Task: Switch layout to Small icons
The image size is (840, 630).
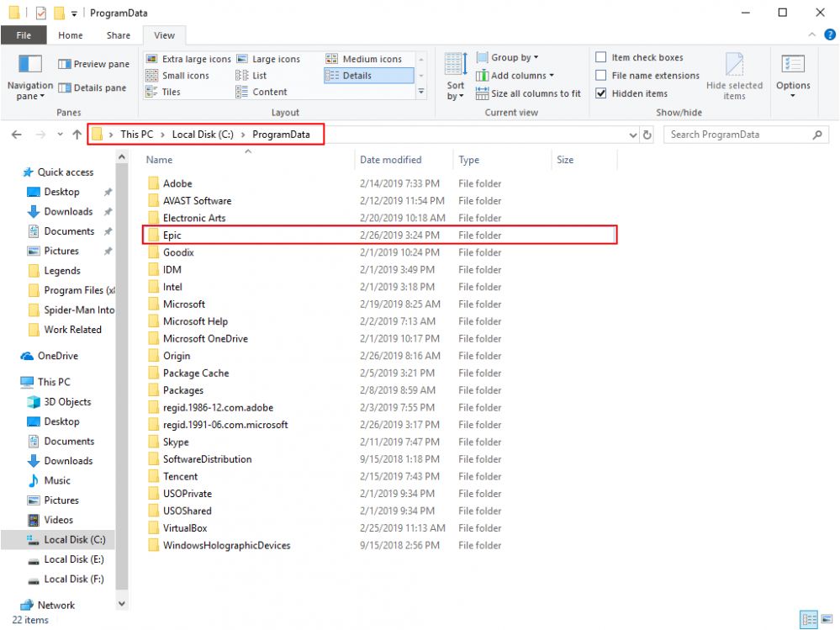Action: coord(177,76)
